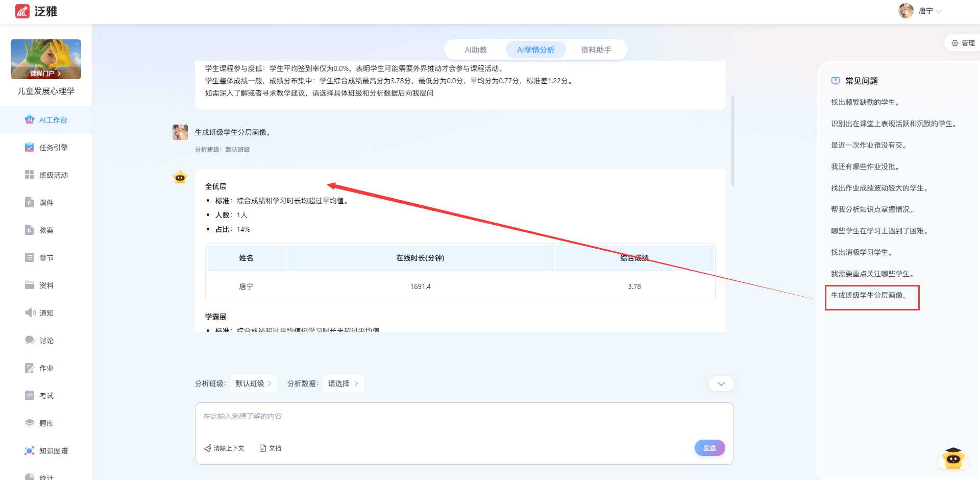
Task: Open the 管理 settings gear
Action: tap(955, 43)
